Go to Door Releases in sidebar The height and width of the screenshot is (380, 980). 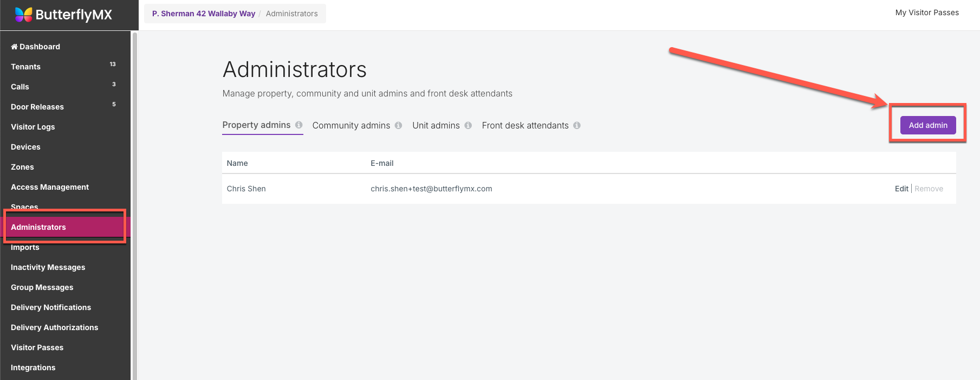pos(37,107)
